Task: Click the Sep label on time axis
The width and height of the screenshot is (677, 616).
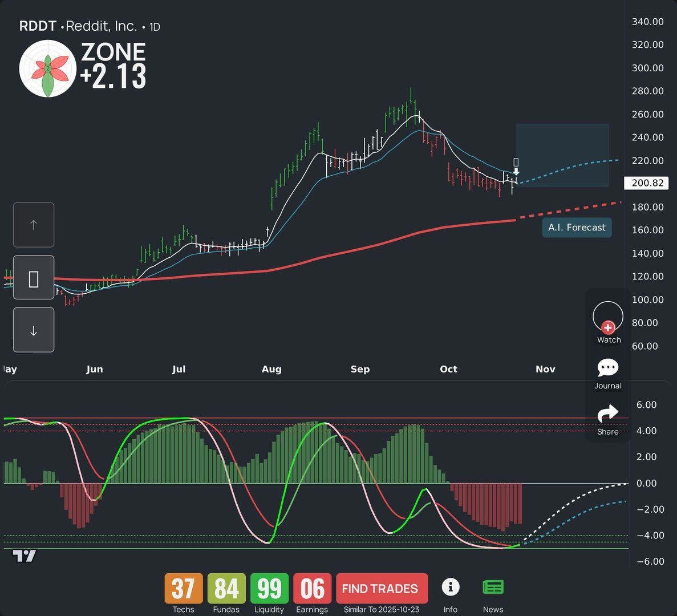Action: (x=360, y=369)
